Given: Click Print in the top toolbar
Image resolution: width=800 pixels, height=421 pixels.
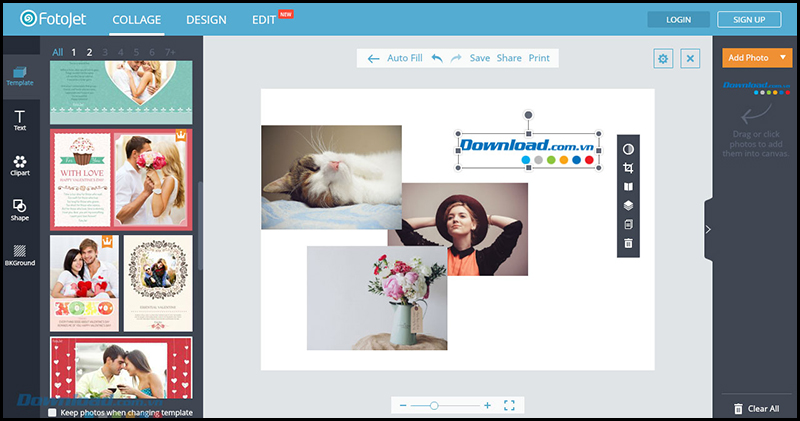Looking at the screenshot, I should (539, 58).
